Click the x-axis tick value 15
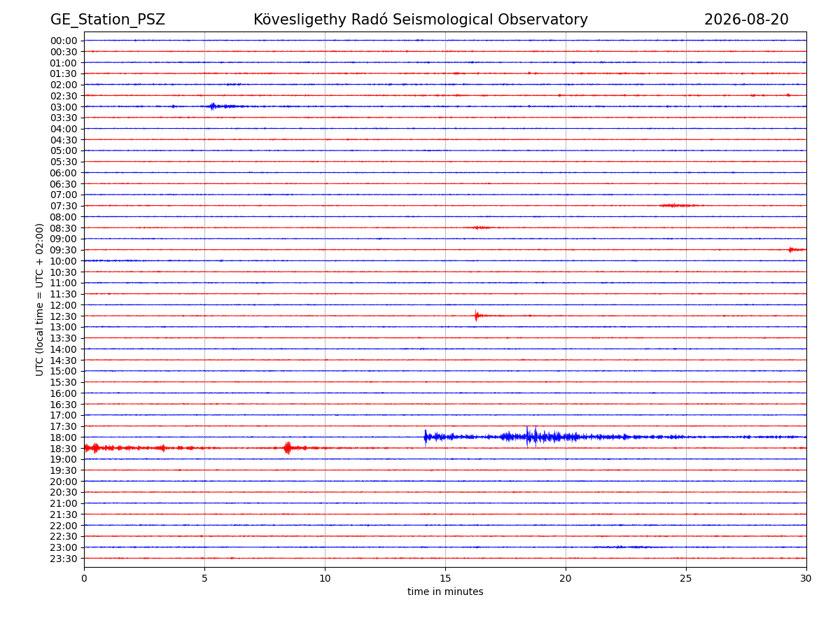 point(445,578)
